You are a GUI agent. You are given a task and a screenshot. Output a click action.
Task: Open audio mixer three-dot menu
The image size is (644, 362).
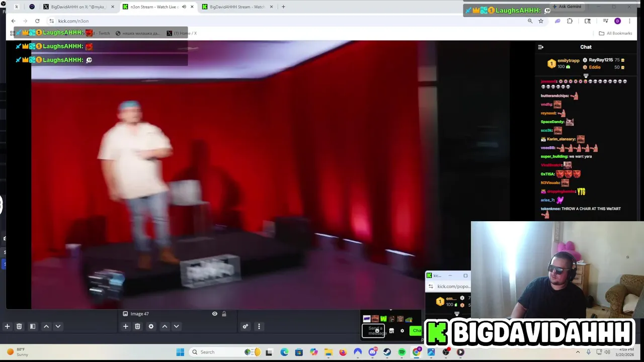pyautogui.click(x=259, y=326)
